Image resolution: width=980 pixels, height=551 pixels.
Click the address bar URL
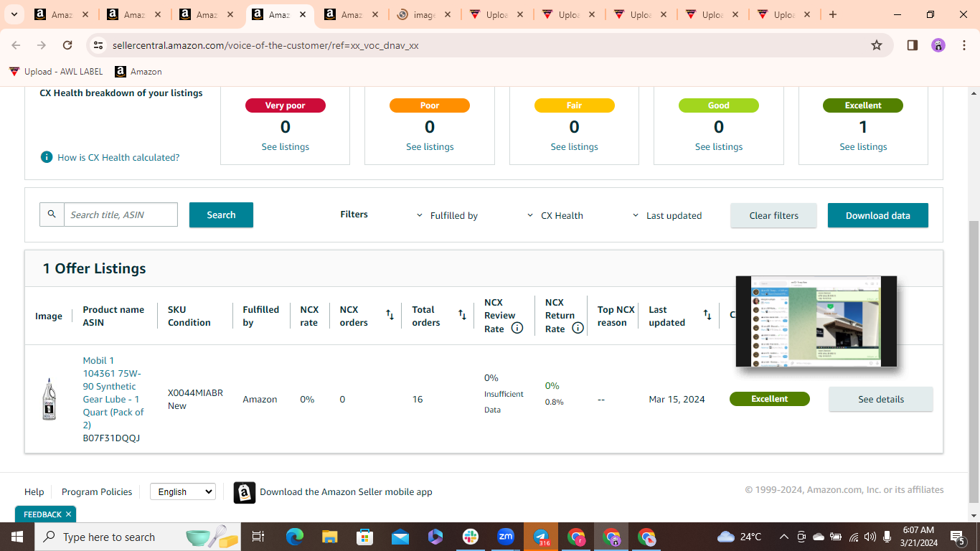point(265,45)
